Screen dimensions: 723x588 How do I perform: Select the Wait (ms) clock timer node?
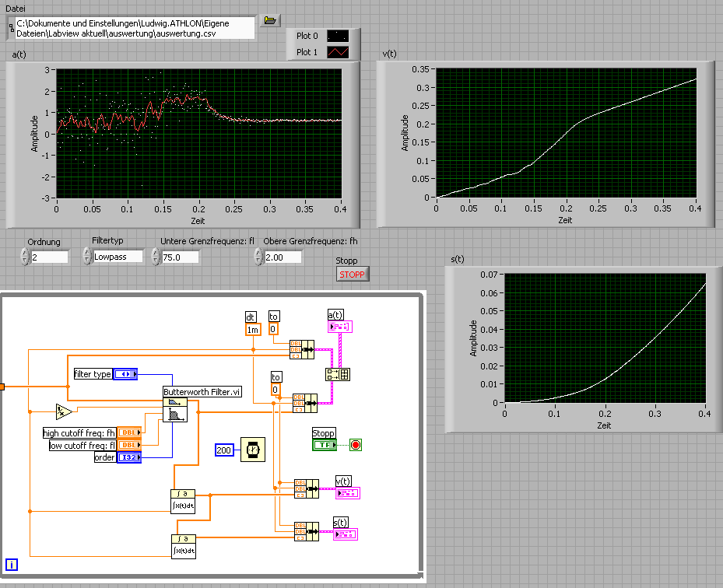pos(251,450)
